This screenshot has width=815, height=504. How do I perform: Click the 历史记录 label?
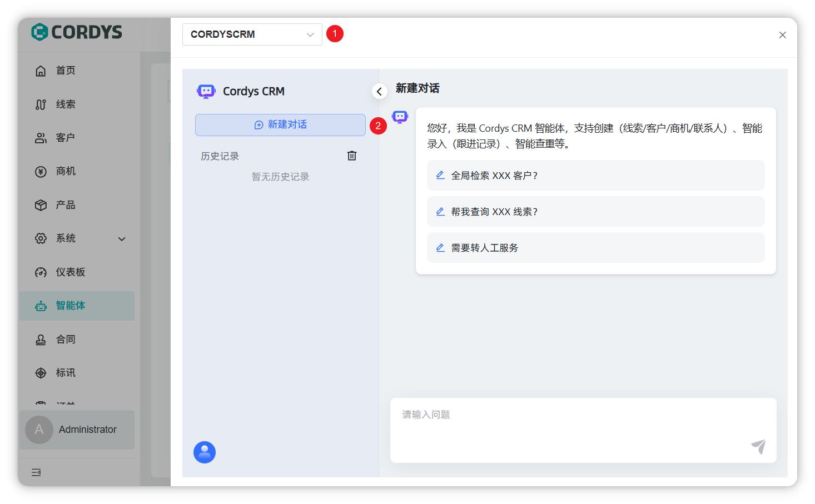tap(220, 156)
